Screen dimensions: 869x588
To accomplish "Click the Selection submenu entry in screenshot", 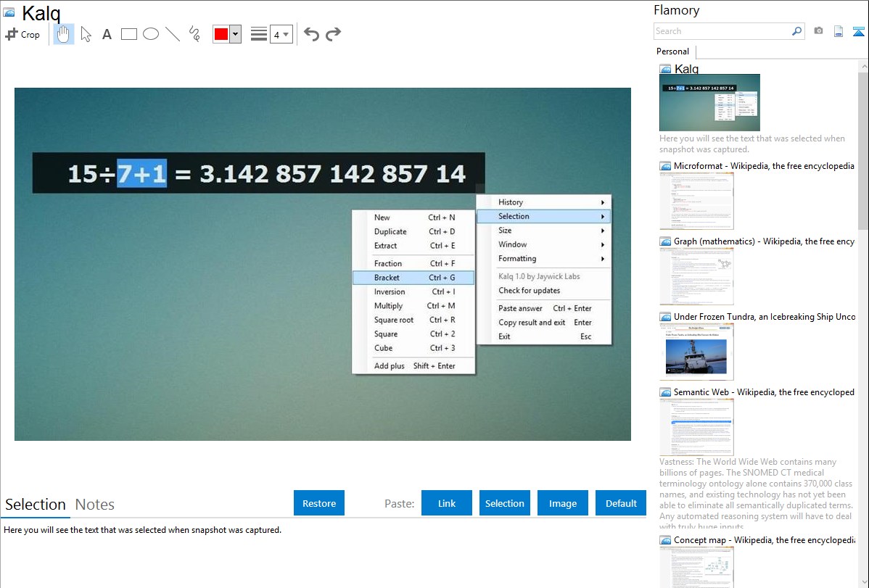I will pyautogui.click(x=544, y=216).
